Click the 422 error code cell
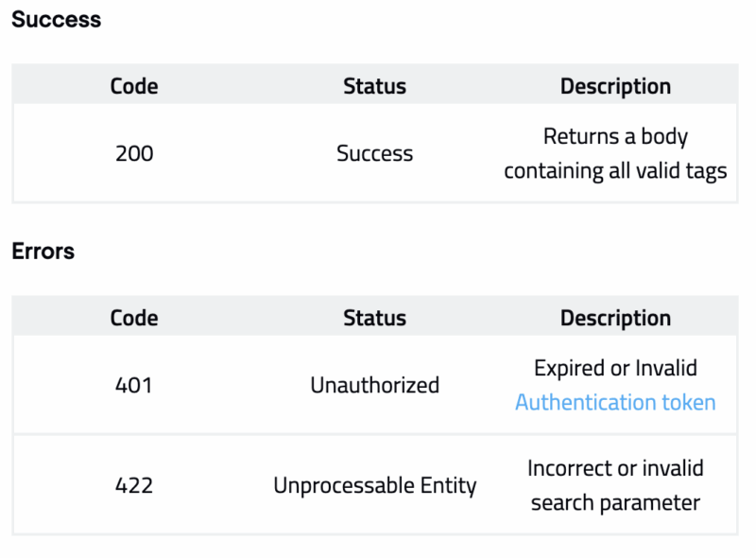The image size is (756, 558). click(134, 485)
